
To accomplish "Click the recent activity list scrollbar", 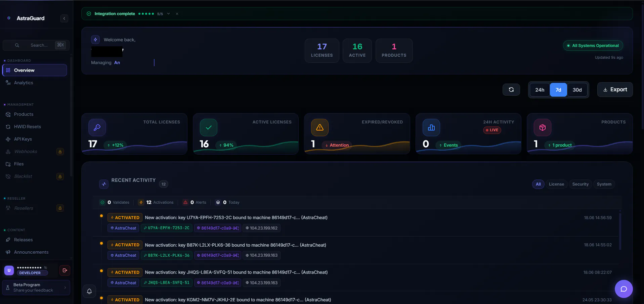I will (x=620, y=232).
